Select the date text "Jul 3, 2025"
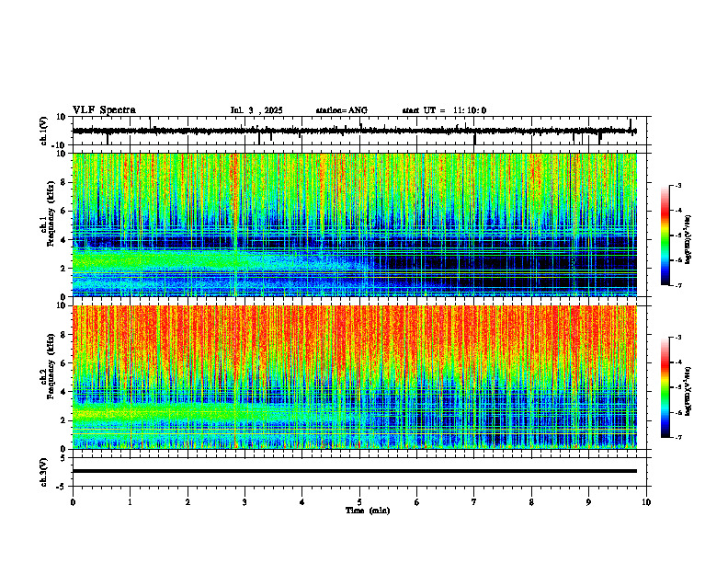 click(x=256, y=110)
